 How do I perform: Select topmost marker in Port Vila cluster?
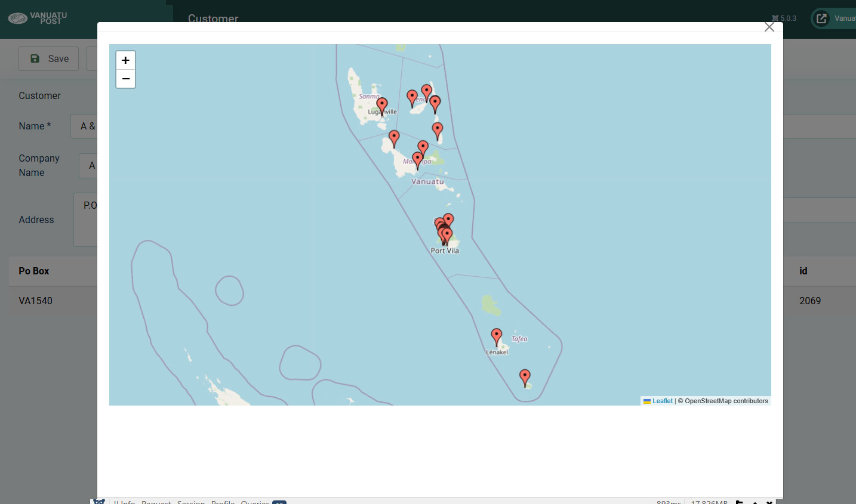click(x=448, y=220)
